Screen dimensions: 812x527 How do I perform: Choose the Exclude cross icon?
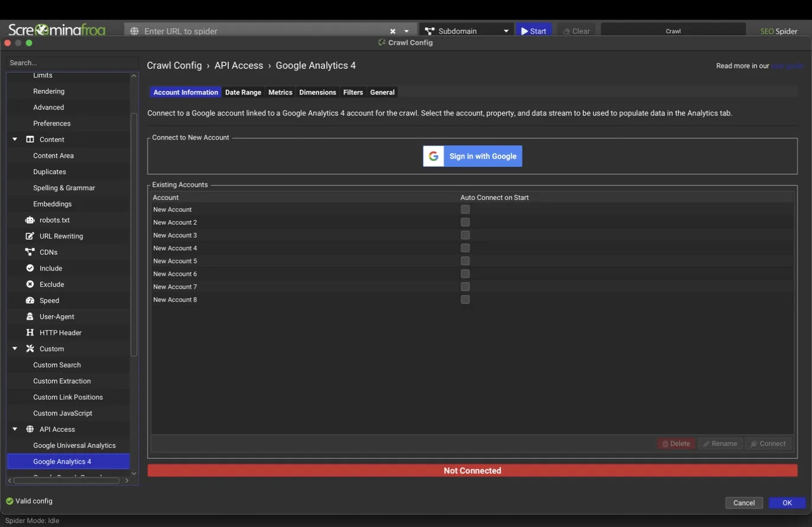tap(30, 284)
